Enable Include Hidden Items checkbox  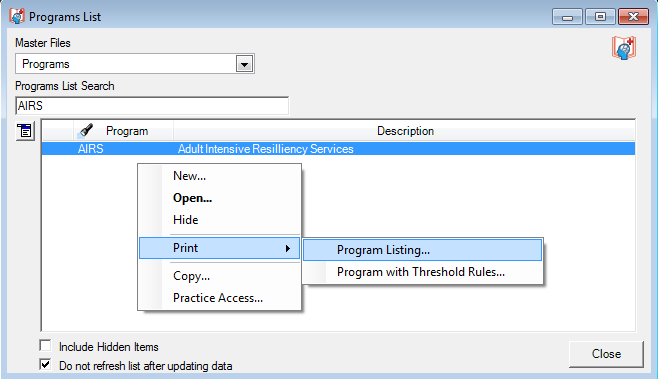(x=45, y=345)
